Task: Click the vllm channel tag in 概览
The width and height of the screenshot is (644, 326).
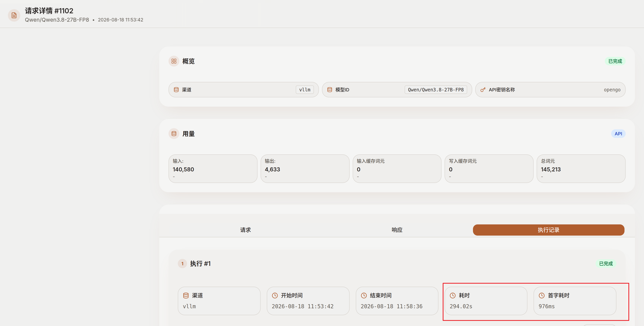Action: click(x=305, y=90)
